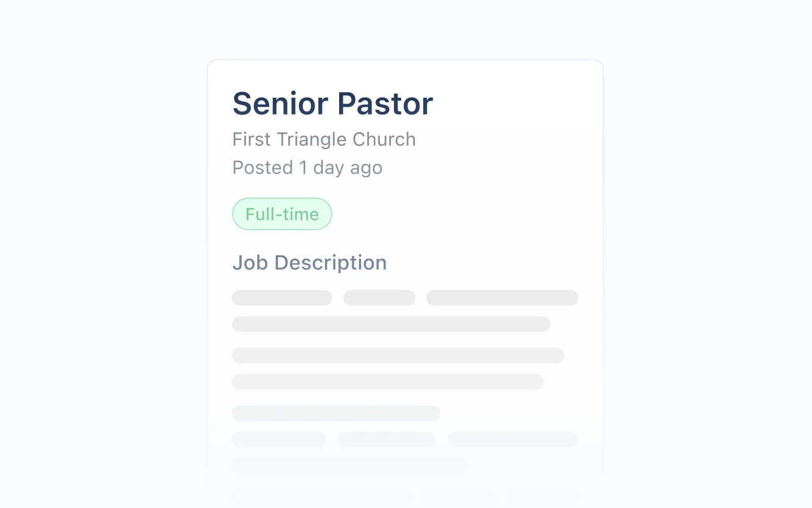This screenshot has width=812, height=508.
Task: Open the First Triangle Church link
Action: point(324,139)
